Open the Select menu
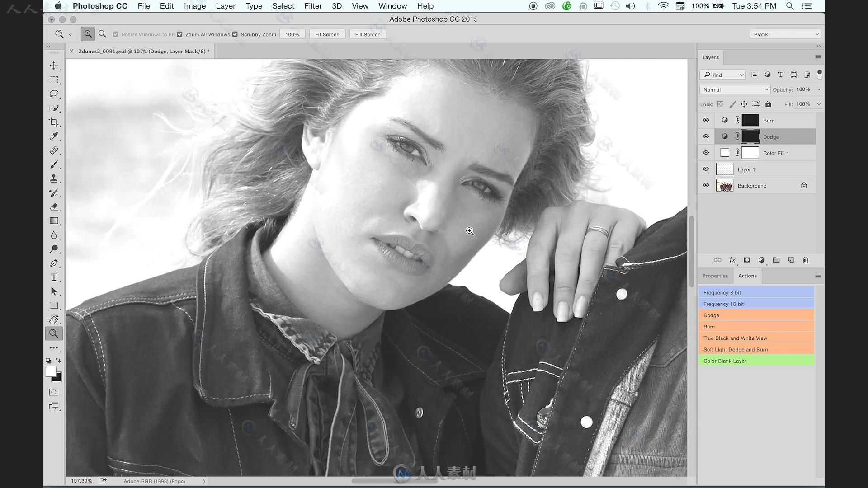The width and height of the screenshot is (868, 488). coord(283,6)
